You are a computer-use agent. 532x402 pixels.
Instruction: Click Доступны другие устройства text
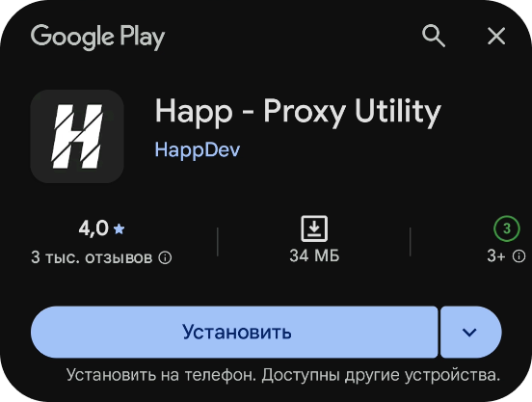tap(381, 375)
